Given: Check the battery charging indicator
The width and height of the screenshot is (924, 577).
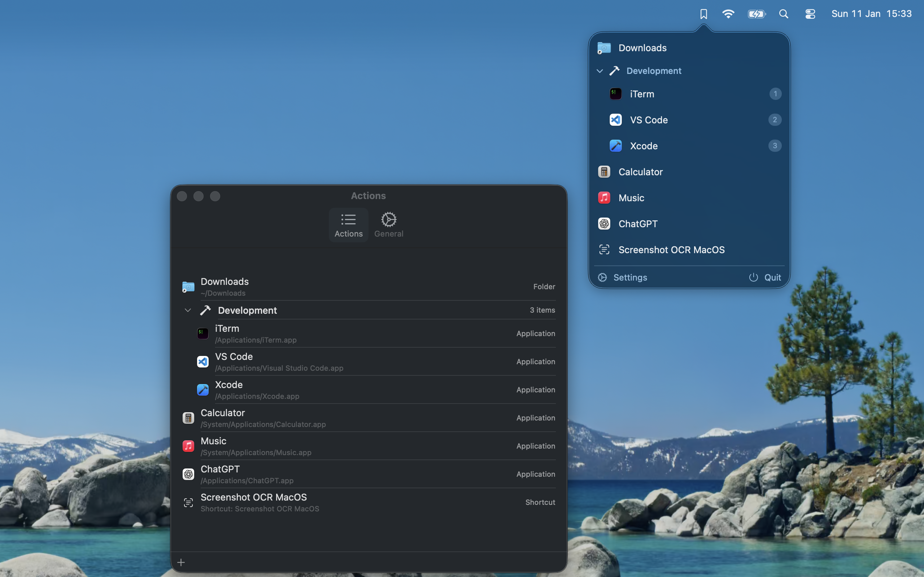Looking at the screenshot, I should coord(757,14).
